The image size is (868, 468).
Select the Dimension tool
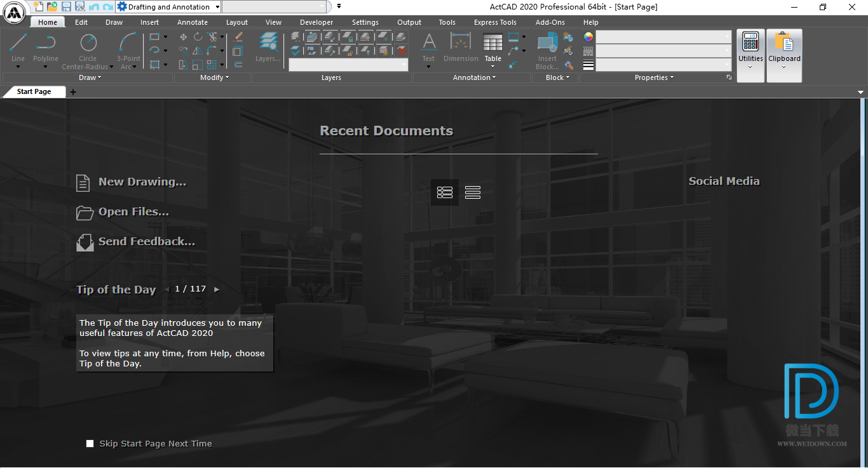point(461,48)
